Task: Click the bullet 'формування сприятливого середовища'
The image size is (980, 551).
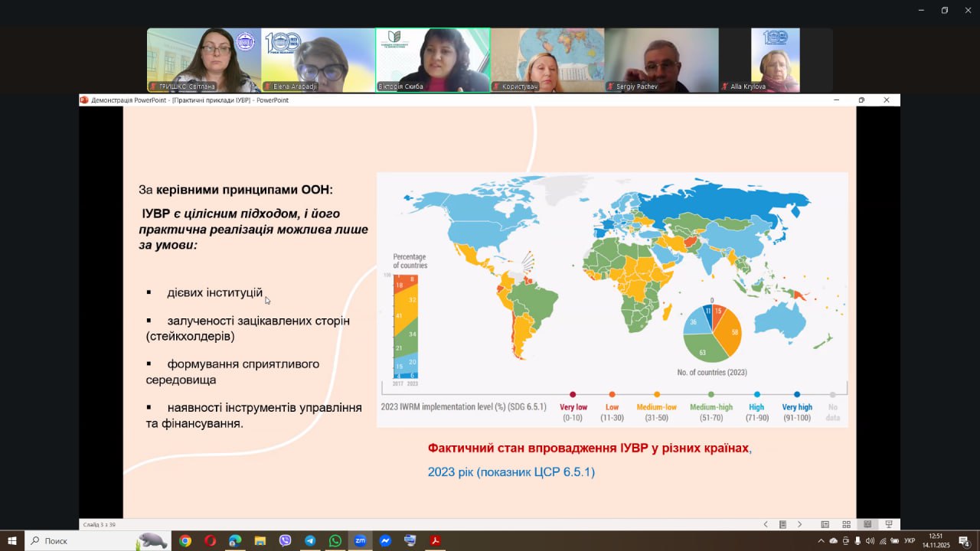Action: [233, 371]
